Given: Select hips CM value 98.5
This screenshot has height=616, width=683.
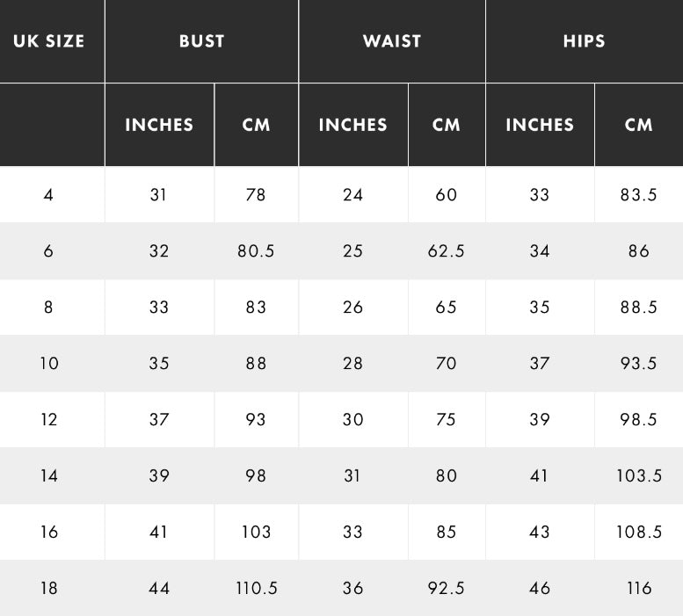Looking at the screenshot, I should tap(639, 419).
